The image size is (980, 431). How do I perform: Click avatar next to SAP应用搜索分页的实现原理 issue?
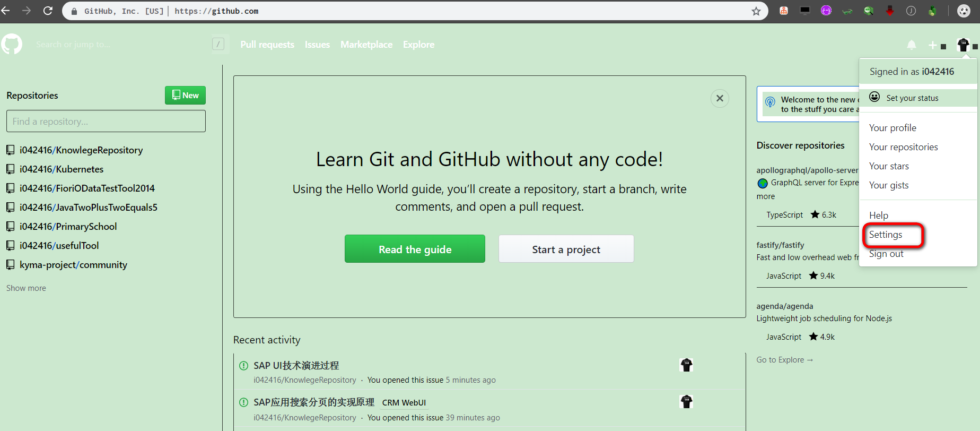click(x=686, y=402)
